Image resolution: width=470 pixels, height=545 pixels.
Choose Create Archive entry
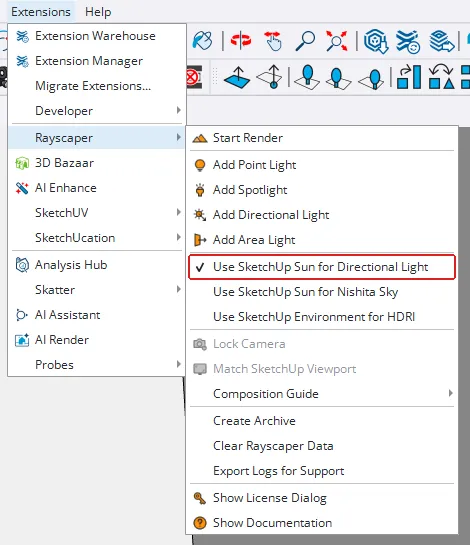click(322, 421)
